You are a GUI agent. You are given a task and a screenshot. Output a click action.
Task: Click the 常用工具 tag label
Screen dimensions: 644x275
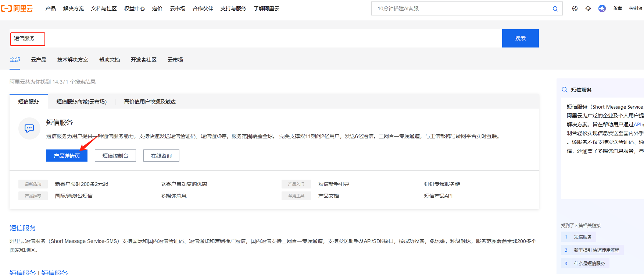296,196
